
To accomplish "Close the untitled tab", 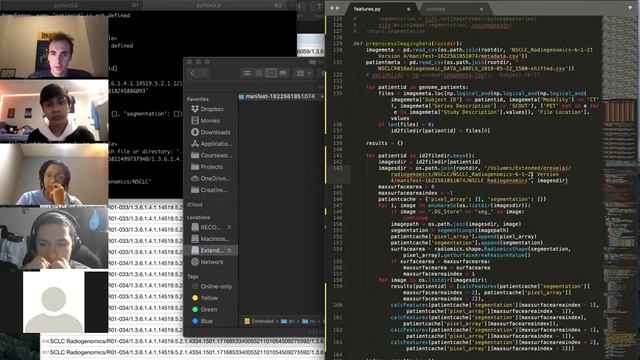I will (482, 9).
